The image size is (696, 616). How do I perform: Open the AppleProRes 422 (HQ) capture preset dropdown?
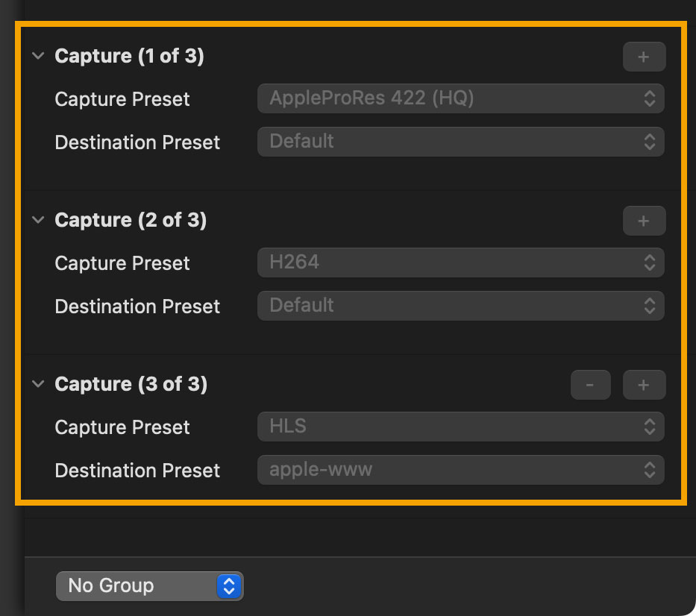click(x=460, y=98)
